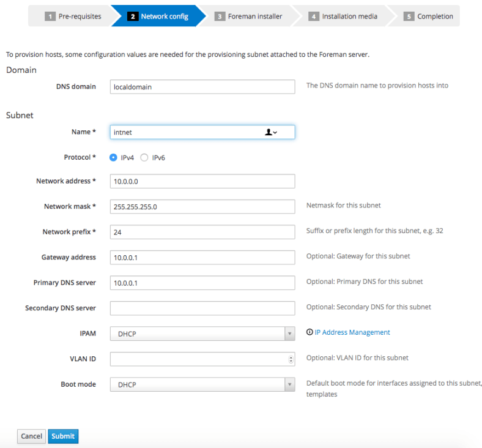This screenshot has width=482, height=448.
Task: Open the IP Address Management link
Action: (352, 332)
